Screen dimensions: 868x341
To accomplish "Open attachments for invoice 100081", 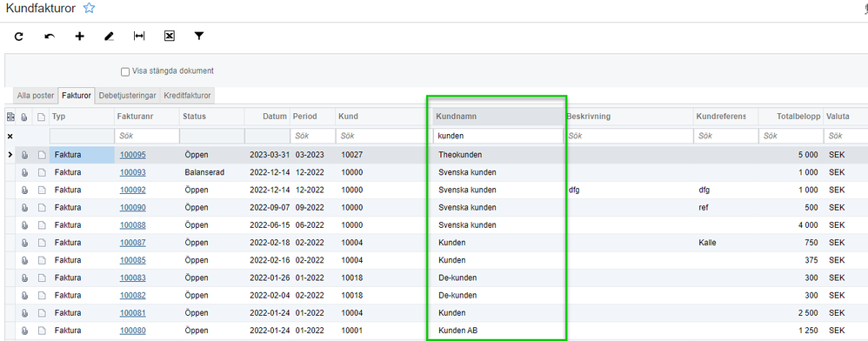I will 24,313.
